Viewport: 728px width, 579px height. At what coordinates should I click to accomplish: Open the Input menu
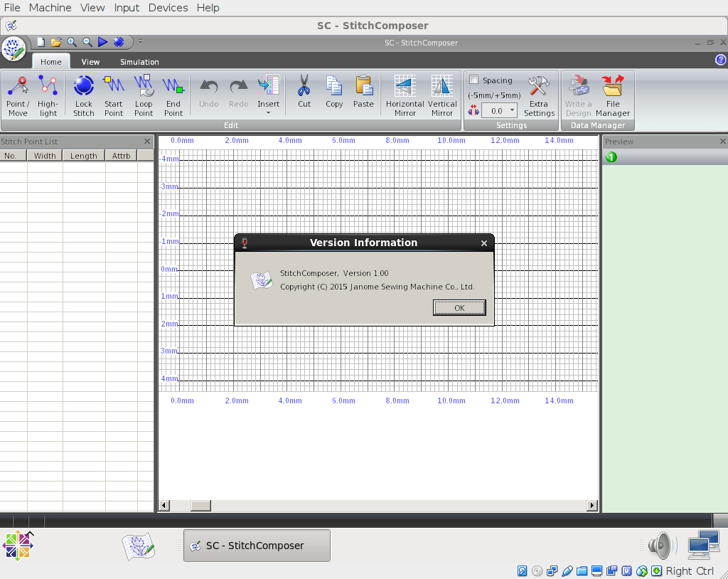point(127,8)
